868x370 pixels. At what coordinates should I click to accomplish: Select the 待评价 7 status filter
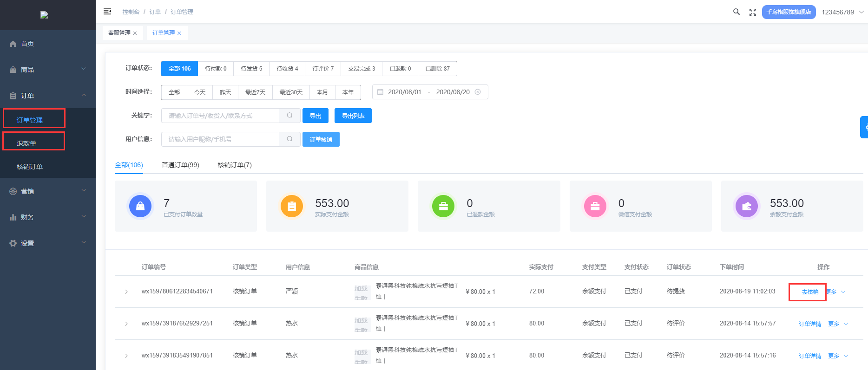tap(323, 68)
